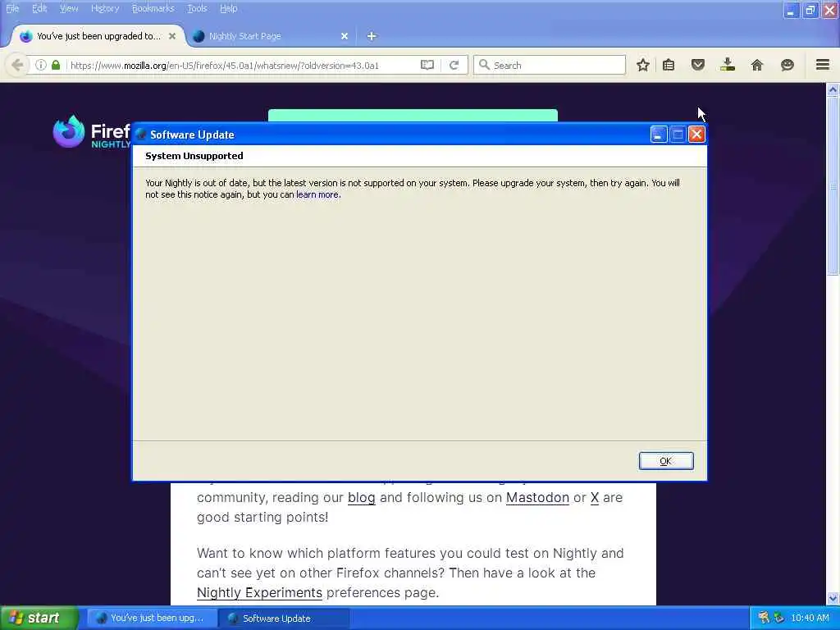
Task: Select Software Update taskbar button
Action: [284, 619]
